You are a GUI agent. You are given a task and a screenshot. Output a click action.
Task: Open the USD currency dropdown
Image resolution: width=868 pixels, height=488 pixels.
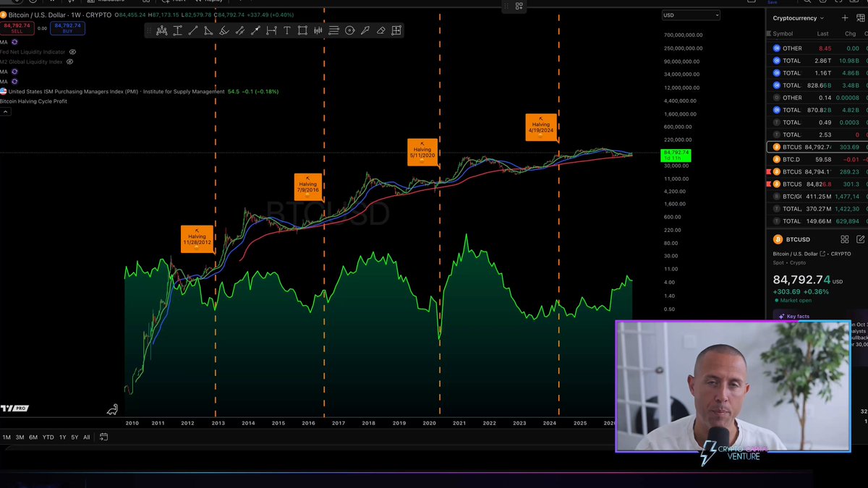[691, 15]
